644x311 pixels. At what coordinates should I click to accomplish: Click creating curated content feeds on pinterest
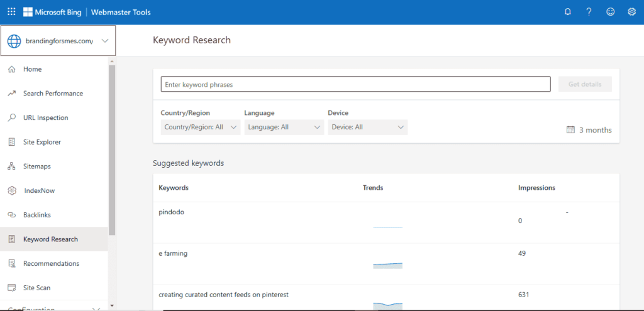coord(224,295)
